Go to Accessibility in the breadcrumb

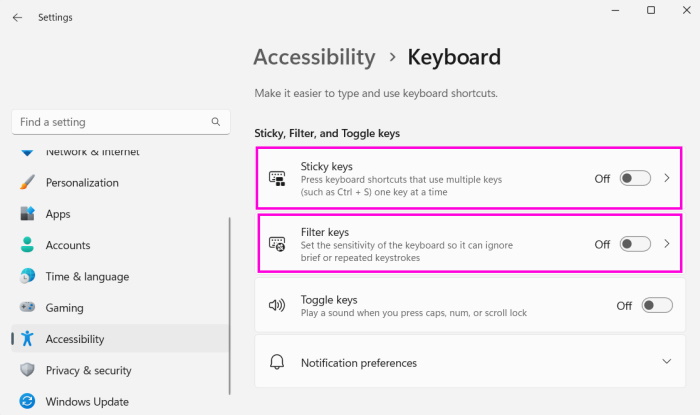[314, 57]
